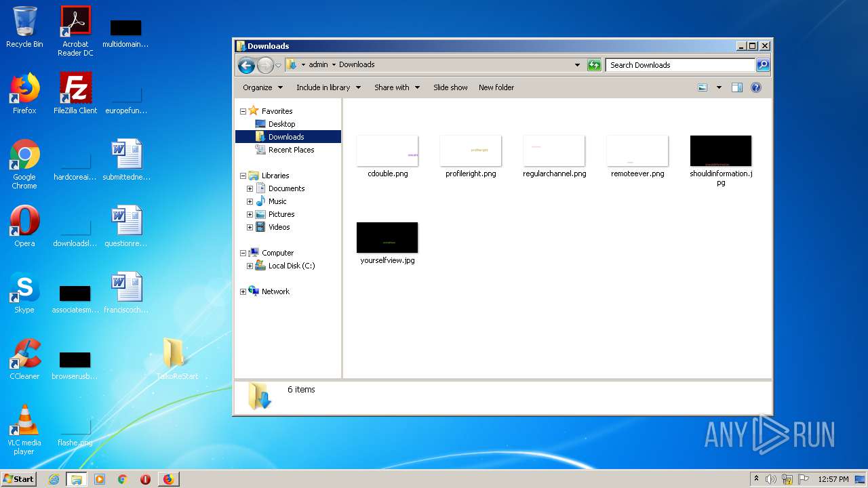The height and width of the screenshot is (488, 868).
Task: Select the TalkoReStart folder on desktop
Action: click(176, 359)
